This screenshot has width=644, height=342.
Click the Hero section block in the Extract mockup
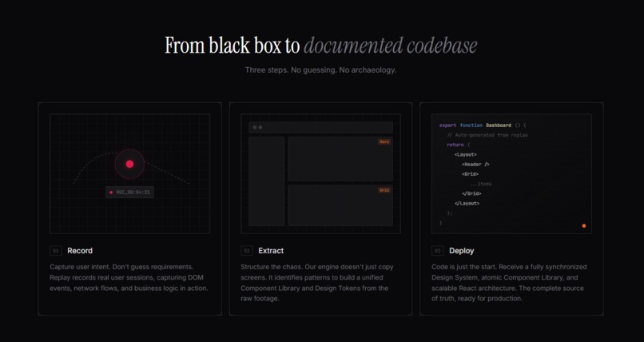(x=340, y=159)
